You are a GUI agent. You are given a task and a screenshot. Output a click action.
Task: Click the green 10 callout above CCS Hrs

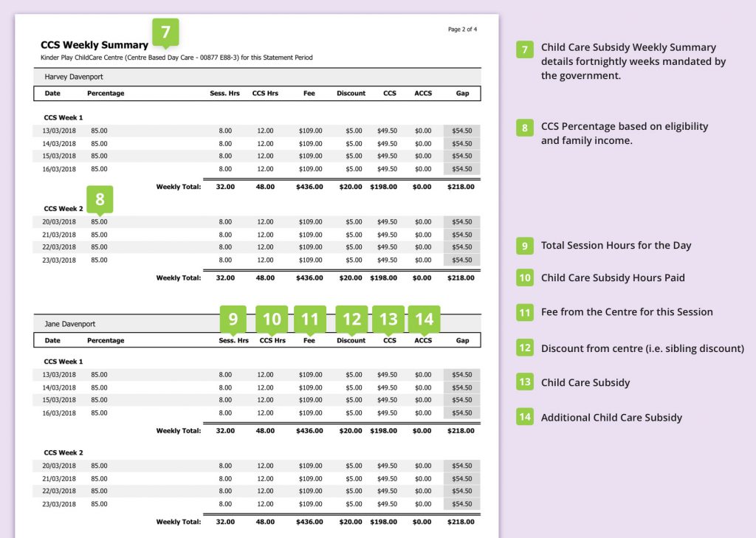pos(272,319)
